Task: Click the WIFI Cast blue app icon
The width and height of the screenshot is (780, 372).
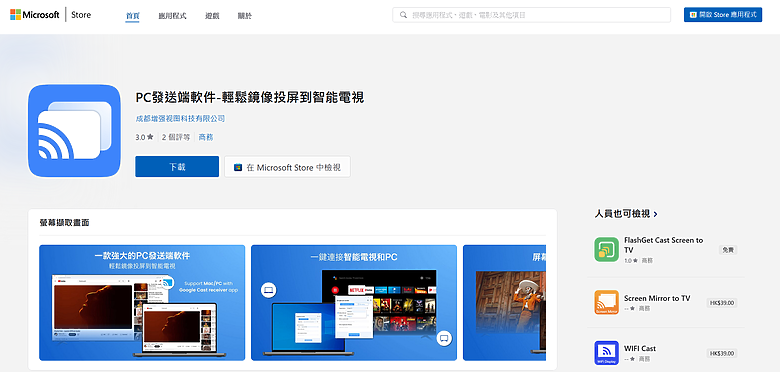Action: tap(606, 353)
